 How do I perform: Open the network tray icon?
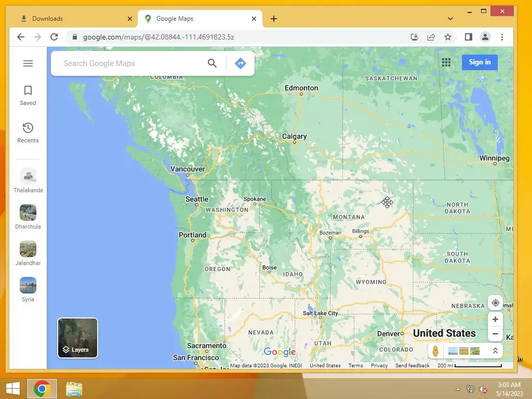(x=470, y=389)
